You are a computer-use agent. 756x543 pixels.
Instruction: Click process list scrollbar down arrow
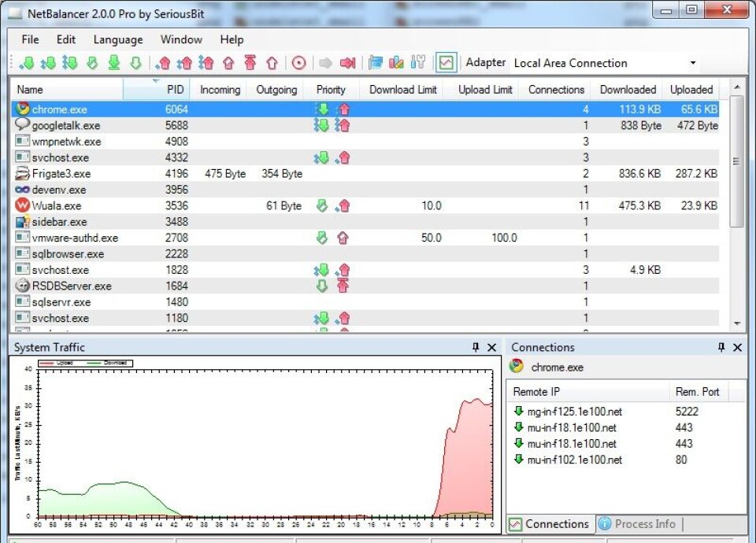[x=737, y=323]
